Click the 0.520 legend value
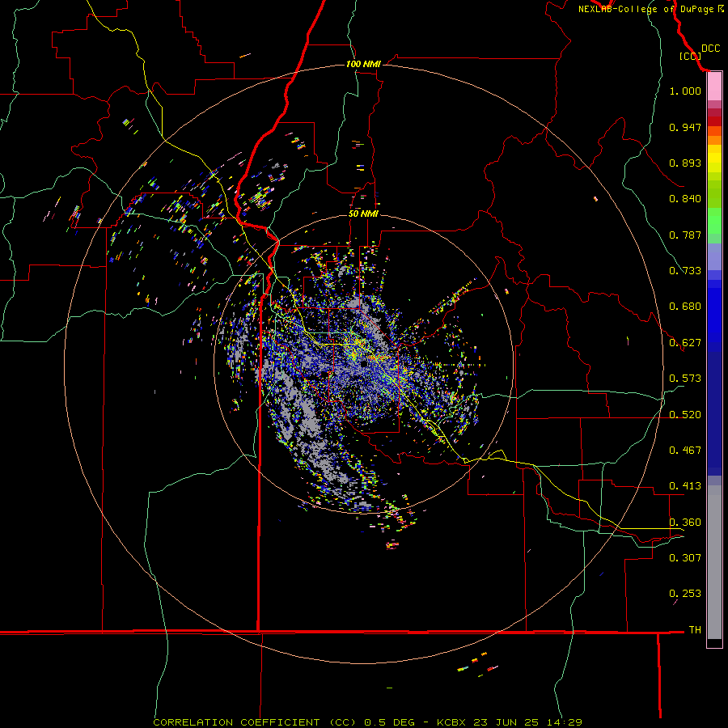This screenshot has height=728, width=728. (685, 415)
